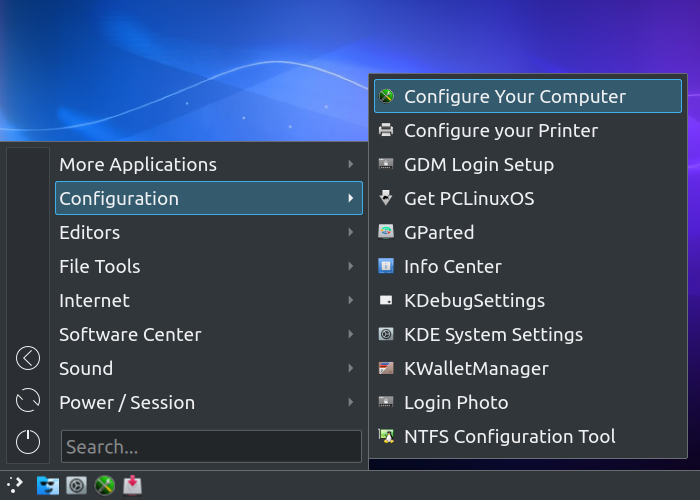Expand the More Applications submenu arrow
The height and width of the screenshot is (500, 700).
pyautogui.click(x=351, y=164)
